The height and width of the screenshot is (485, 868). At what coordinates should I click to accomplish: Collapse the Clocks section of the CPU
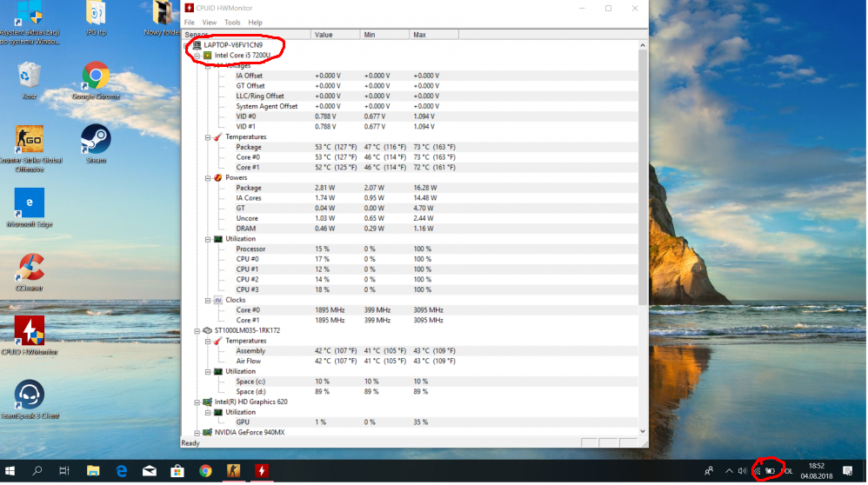pos(207,300)
